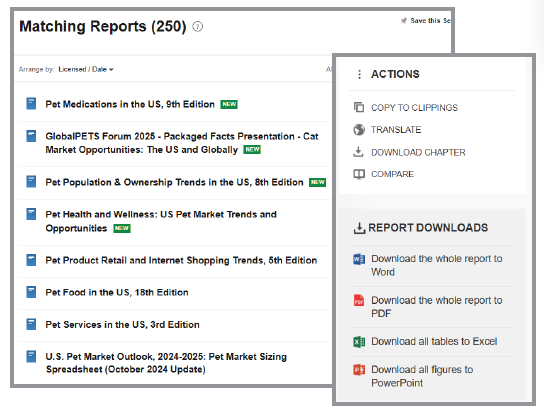
Task: Select COPY TO CLIPPINGS action
Action: [x=414, y=108]
